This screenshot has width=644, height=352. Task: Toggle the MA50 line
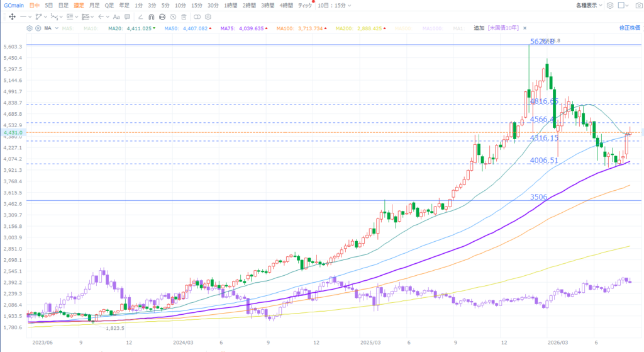(188, 28)
